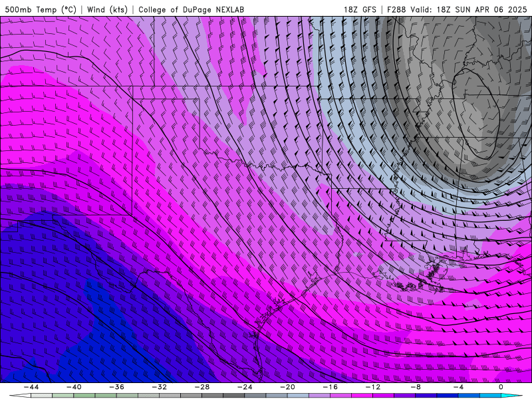
Task: Click the -40 colorbar label
Action: click(74, 387)
